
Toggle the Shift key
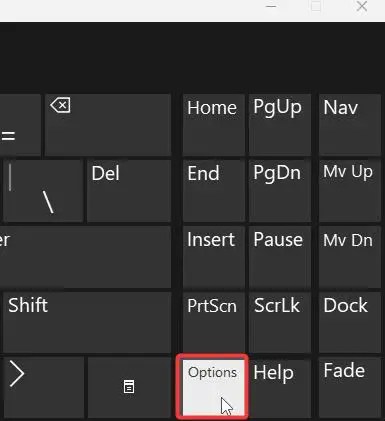tap(87, 322)
